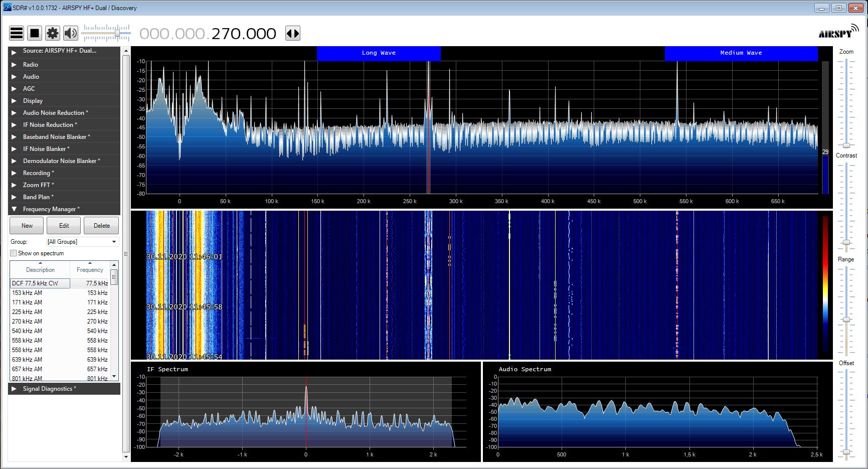Screen dimensions: 868x469
Task: Sort by the Frequency column header
Action: coord(90,270)
